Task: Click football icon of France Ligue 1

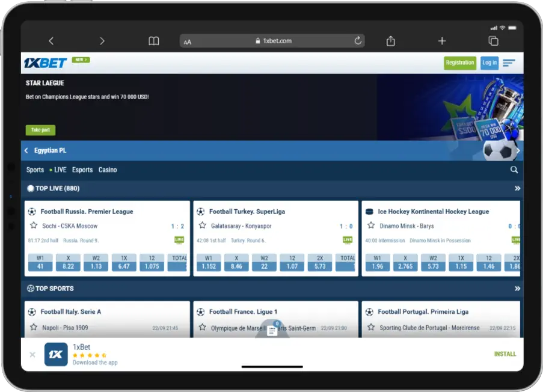Action: pyautogui.click(x=200, y=312)
